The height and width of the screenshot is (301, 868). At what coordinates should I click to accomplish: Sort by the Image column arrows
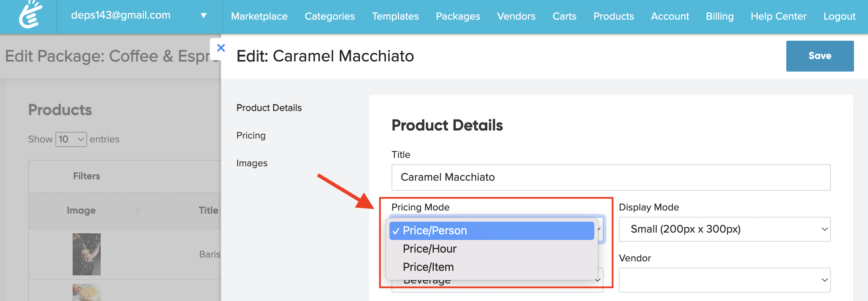(138, 210)
